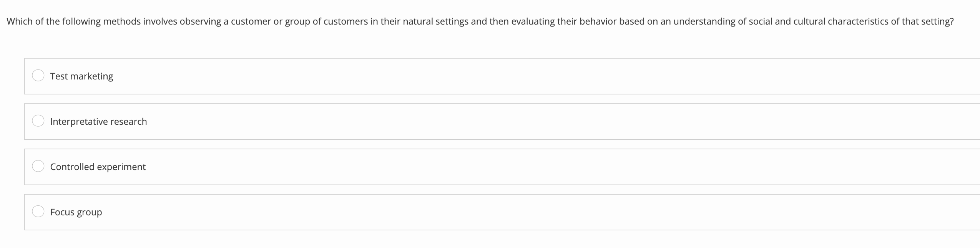Select the Interpretative research radio button

[x=39, y=121]
